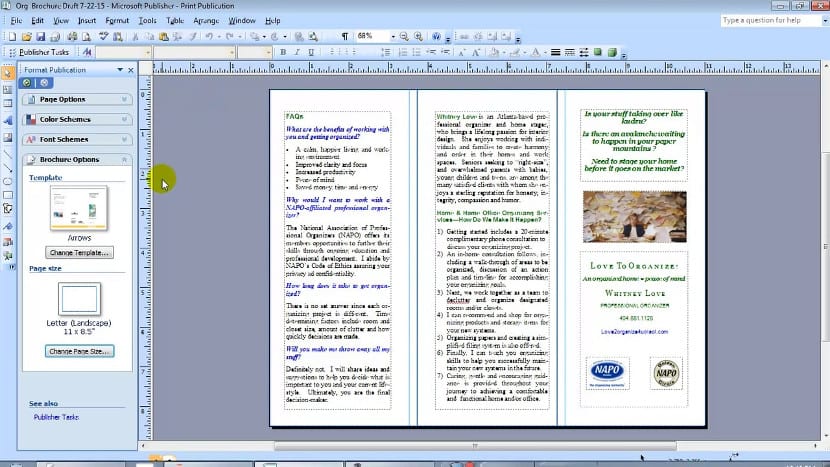Open the Format menu

117,21
